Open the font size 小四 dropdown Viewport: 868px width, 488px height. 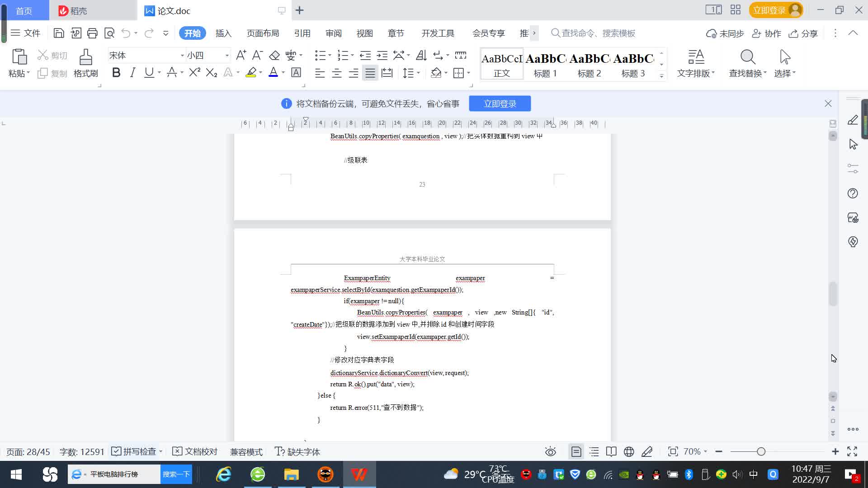227,56
